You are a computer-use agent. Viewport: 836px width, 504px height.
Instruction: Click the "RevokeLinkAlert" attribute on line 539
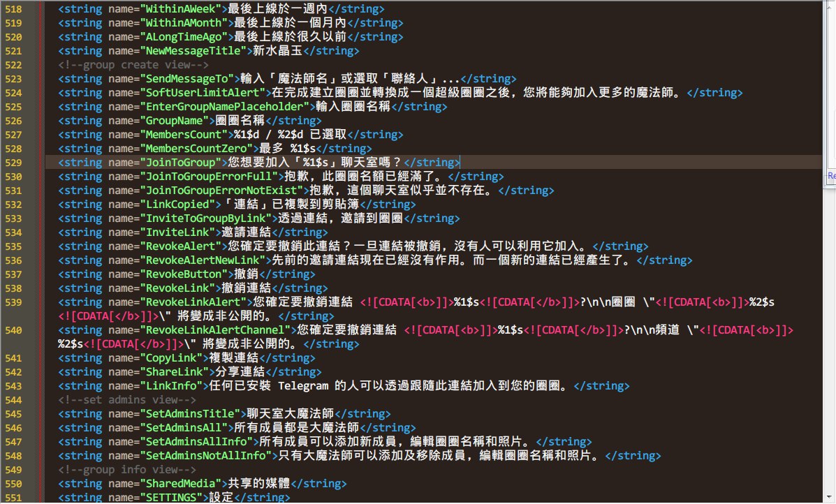(193, 302)
